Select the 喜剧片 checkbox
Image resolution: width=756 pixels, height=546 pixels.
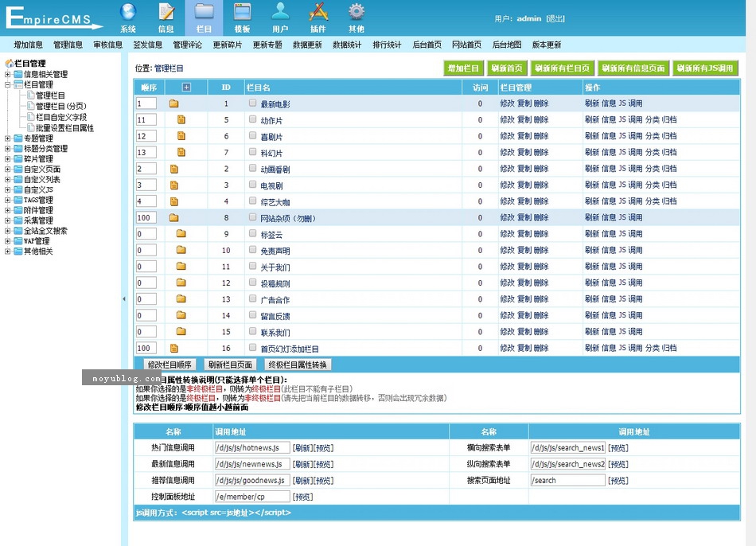(x=252, y=135)
